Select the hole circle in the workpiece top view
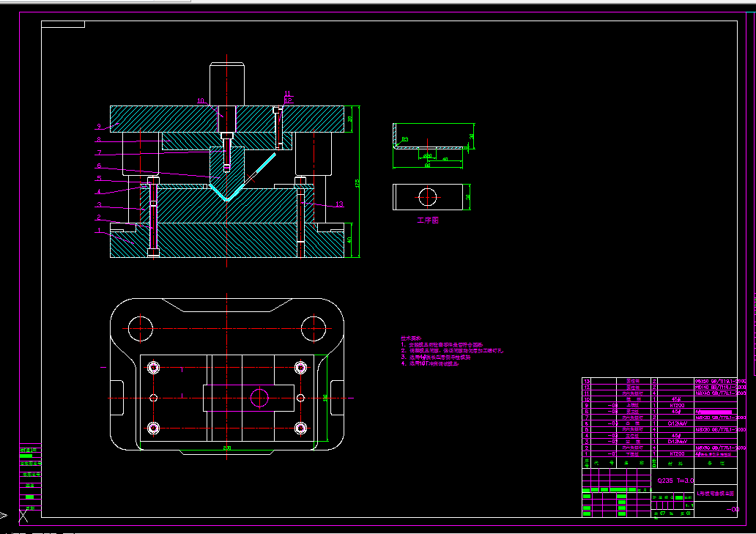This screenshot has width=756, height=534. tap(427, 196)
